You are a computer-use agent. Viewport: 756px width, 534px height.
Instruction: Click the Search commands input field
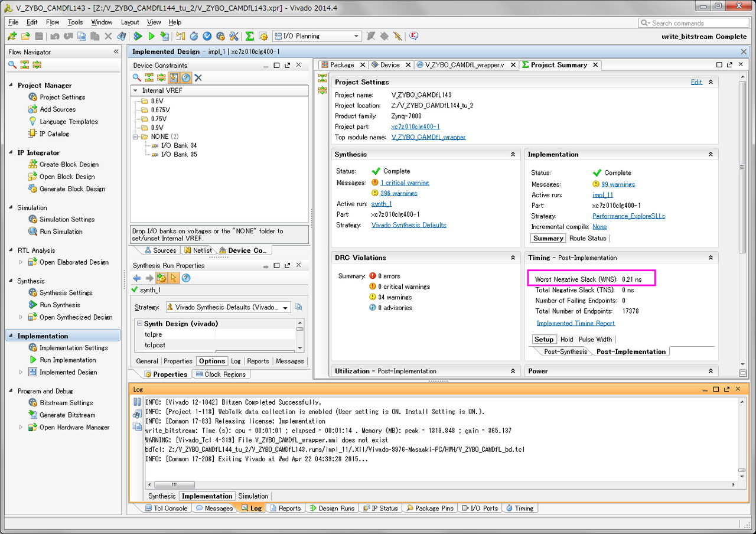pos(696,23)
